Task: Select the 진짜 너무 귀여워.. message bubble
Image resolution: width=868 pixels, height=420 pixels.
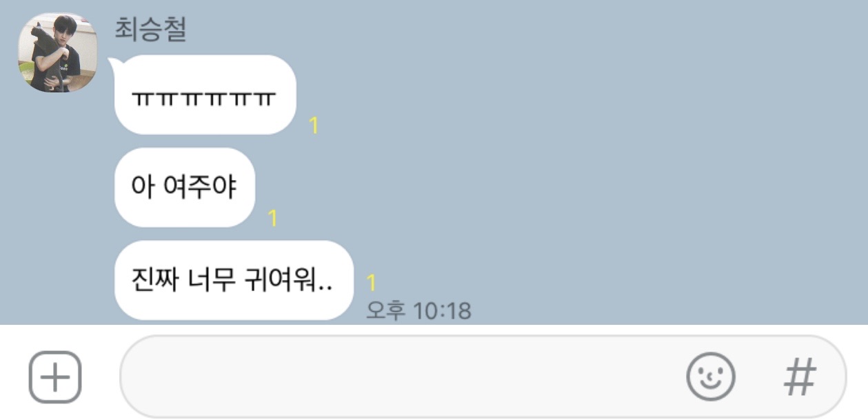Action: click(234, 281)
